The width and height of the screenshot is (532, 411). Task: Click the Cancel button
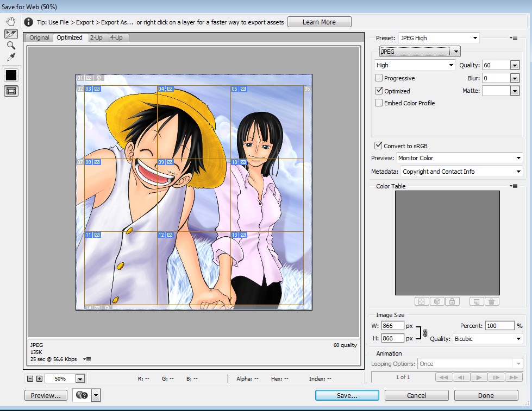tap(417, 395)
